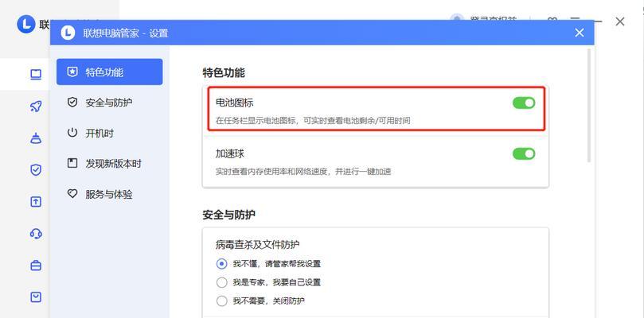
Task: Switch to the 发现新版本时 settings tab
Action: 110,163
